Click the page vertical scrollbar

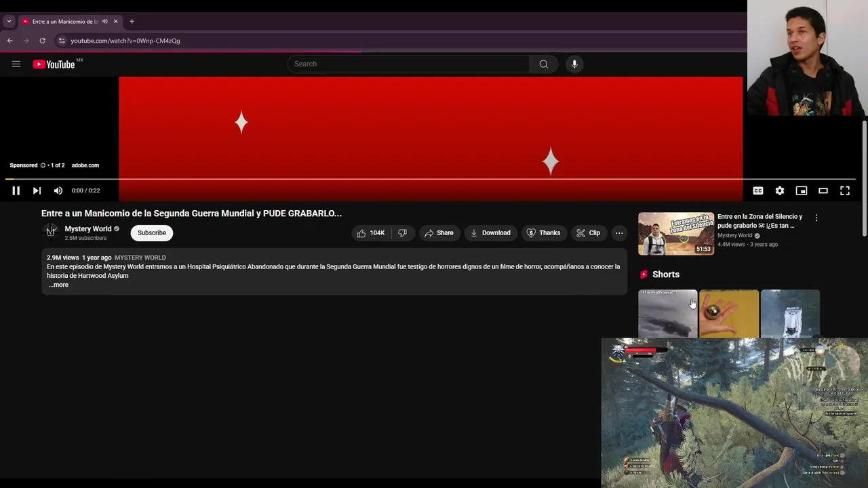(865, 180)
